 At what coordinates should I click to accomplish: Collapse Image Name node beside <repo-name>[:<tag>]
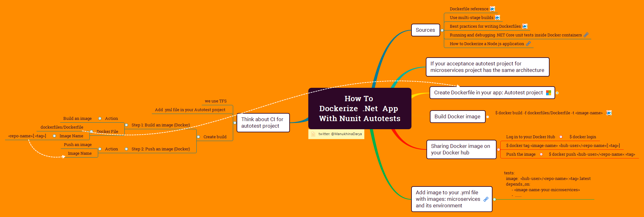point(54,136)
